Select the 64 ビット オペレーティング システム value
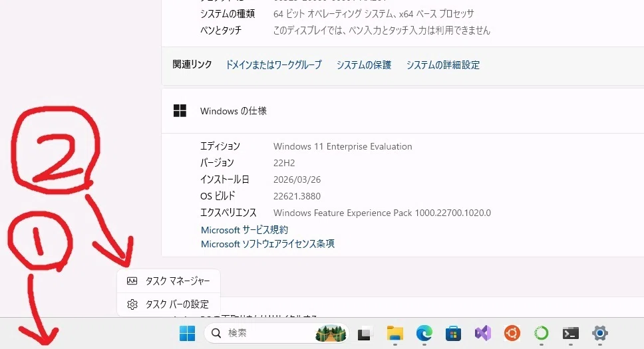Image resolution: width=644 pixels, height=349 pixels. 374,14
